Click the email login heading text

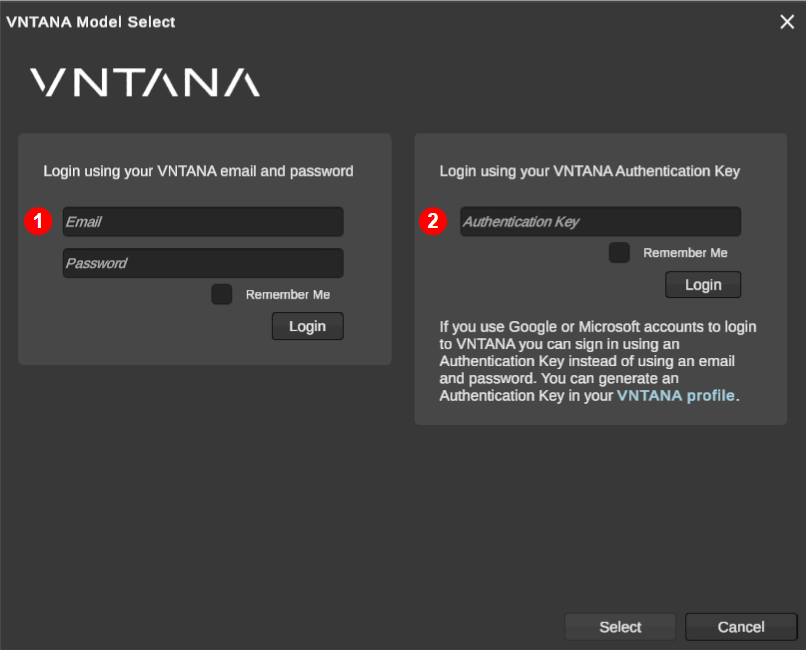pos(197,171)
